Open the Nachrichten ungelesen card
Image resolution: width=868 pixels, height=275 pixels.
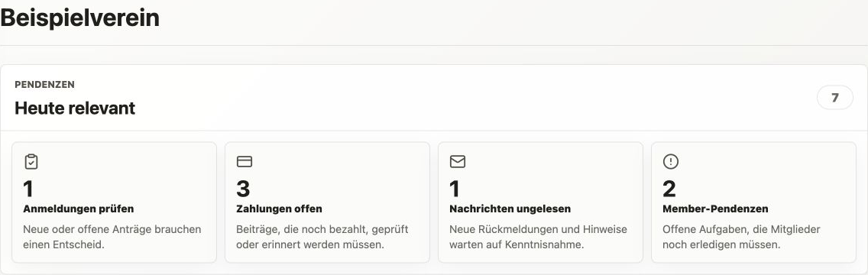coord(540,202)
